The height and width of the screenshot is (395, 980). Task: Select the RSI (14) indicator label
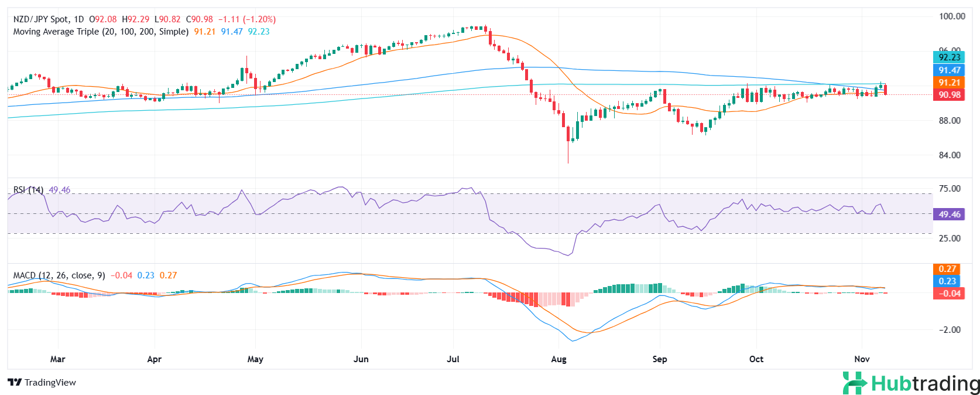click(28, 190)
